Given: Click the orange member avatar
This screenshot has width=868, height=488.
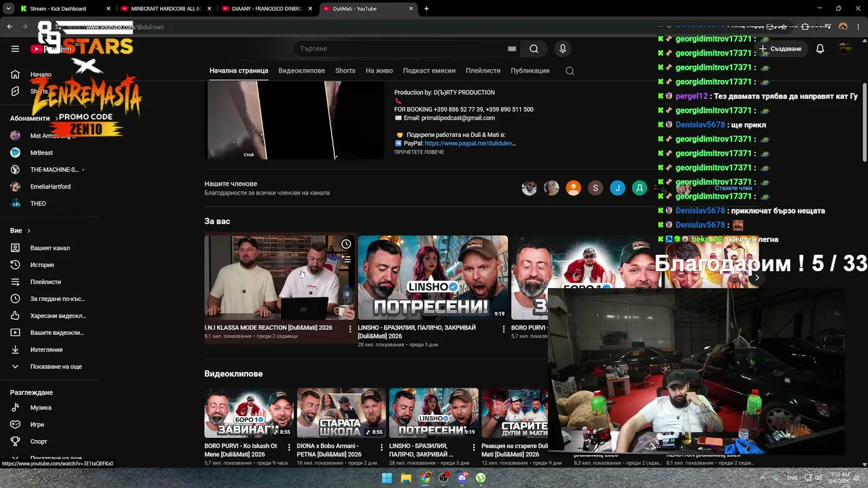Looking at the screenshot, I should [x=574, y=188].
